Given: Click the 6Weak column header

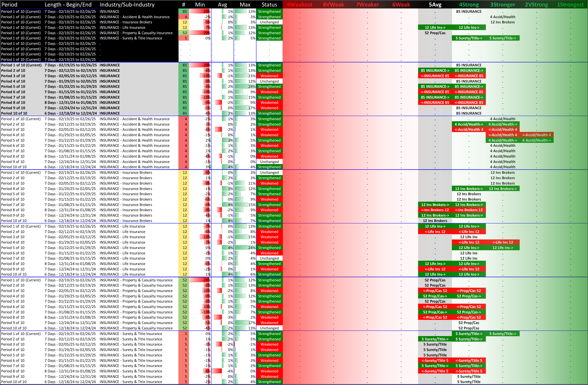Looking at the screenshot, I should click(401, 4).
